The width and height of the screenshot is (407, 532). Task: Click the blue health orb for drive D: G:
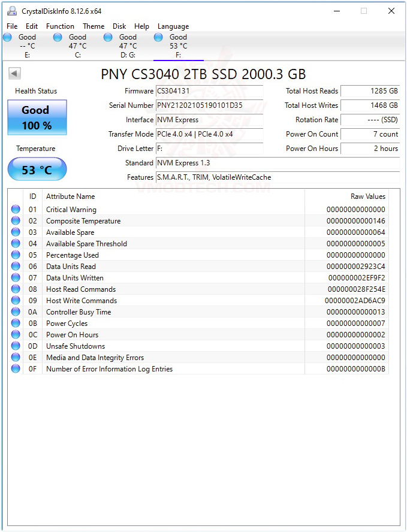point(108,37)
